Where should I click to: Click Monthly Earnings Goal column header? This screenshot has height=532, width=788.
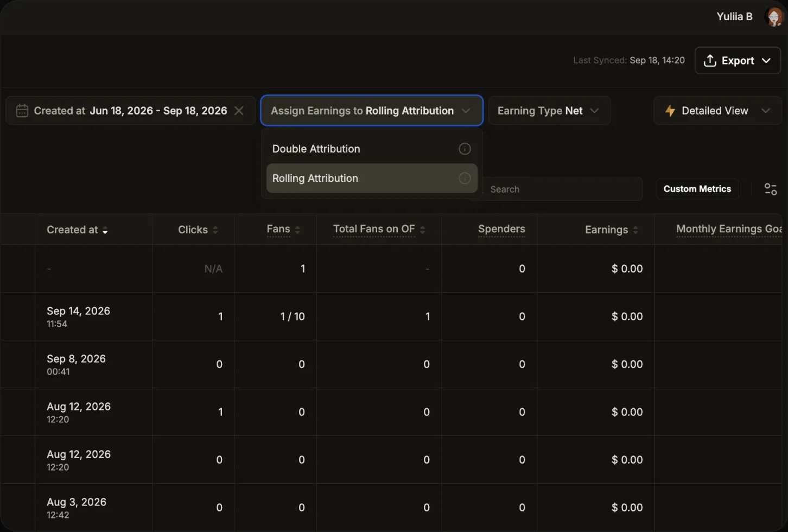[x=729, y=229]
